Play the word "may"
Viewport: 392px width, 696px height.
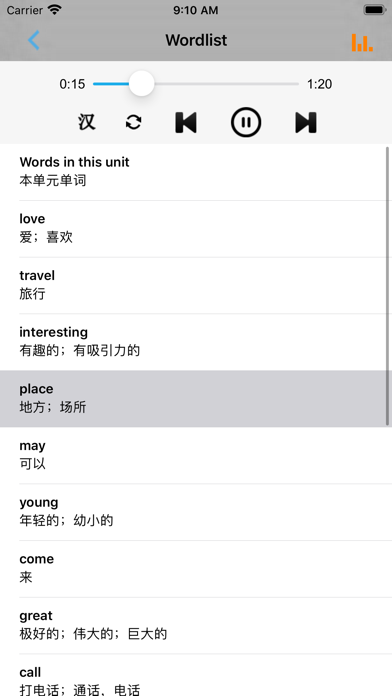click(x=196, y=455)
